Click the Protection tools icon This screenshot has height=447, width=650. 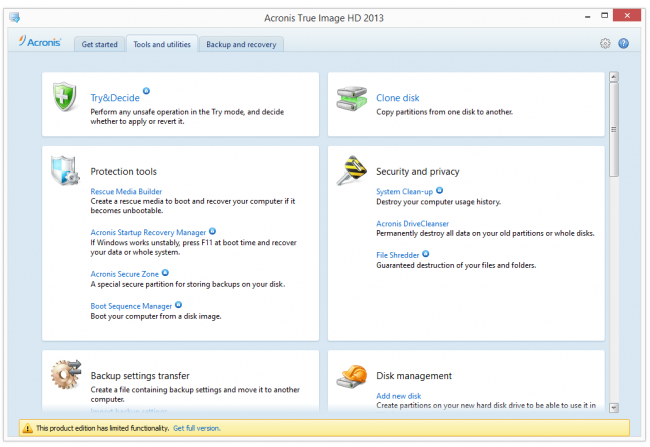pos(65,171)
